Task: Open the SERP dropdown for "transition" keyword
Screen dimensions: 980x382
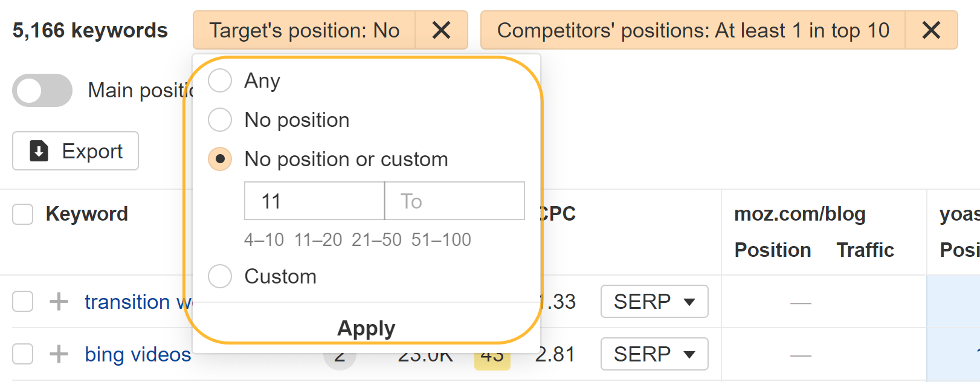Action: pyautogui.click(x=654, y=301)
